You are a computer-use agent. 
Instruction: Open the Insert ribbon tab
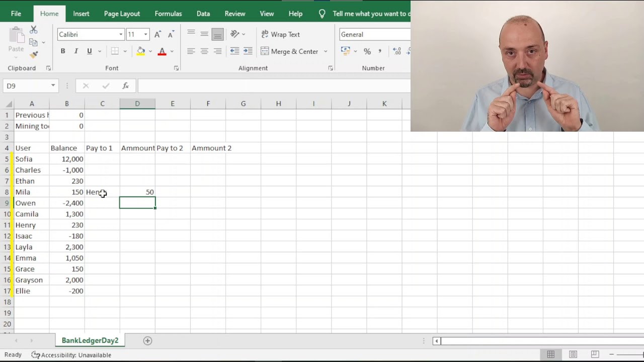tap(81, 14)
